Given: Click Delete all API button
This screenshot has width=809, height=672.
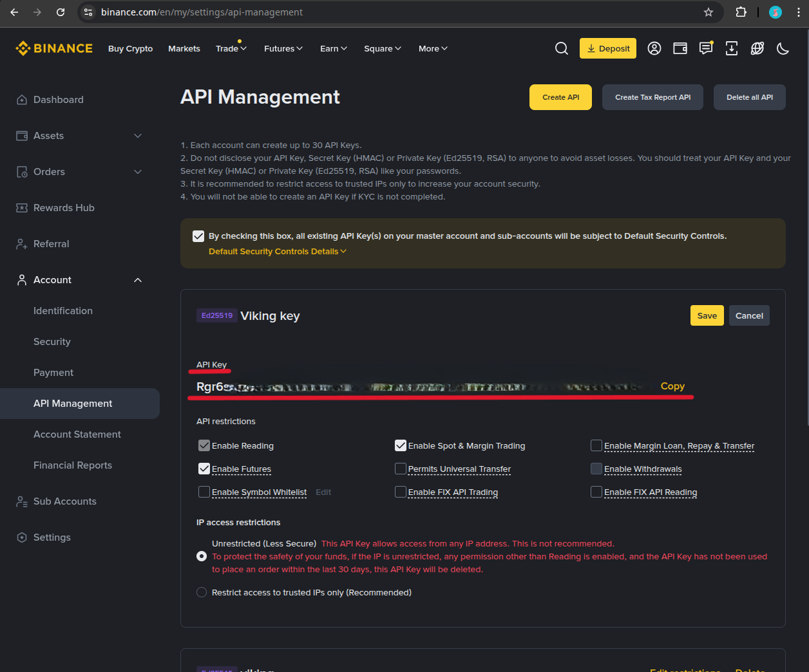Looking at the screenshot, I should (750, 97).
